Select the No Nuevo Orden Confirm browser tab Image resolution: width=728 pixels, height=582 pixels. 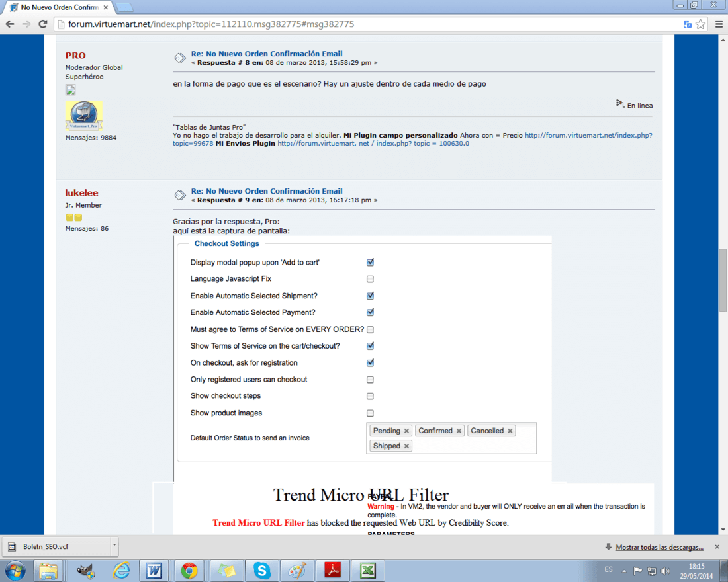(60, 7)
